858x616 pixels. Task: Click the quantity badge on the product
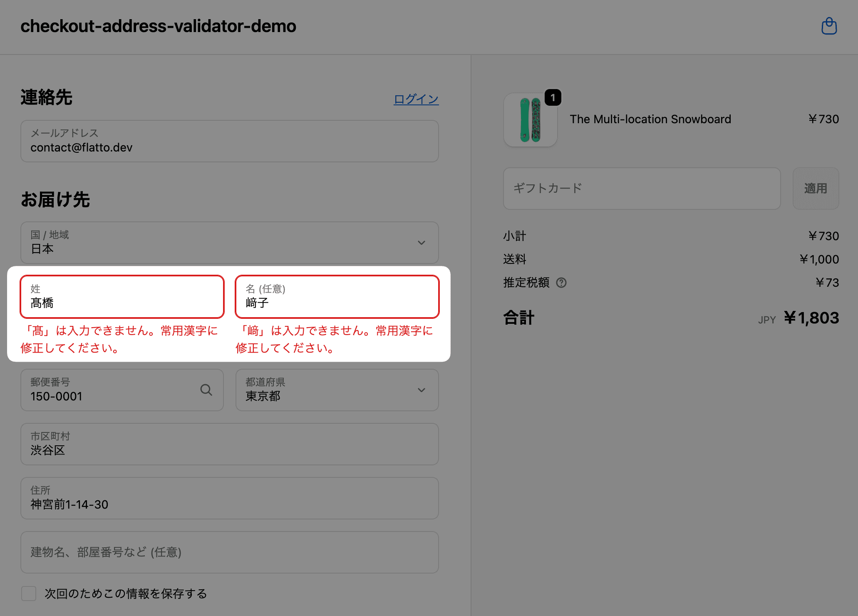click(x=553, y=98)
